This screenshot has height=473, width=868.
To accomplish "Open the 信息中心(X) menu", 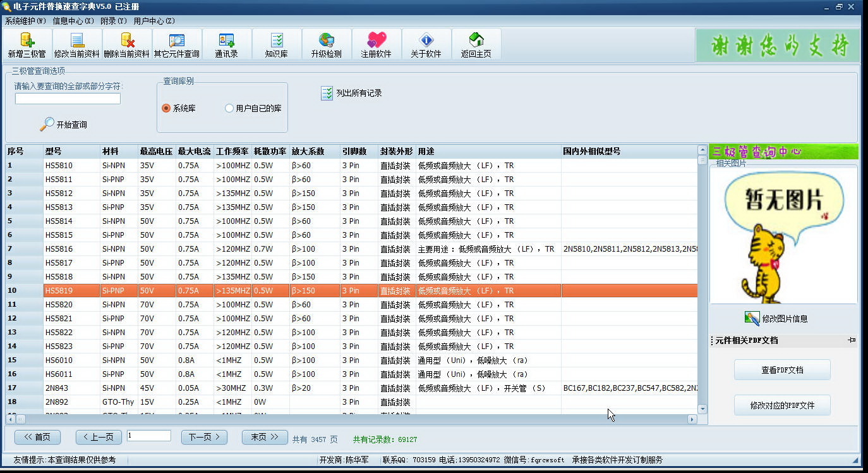I will click(73, 21).
